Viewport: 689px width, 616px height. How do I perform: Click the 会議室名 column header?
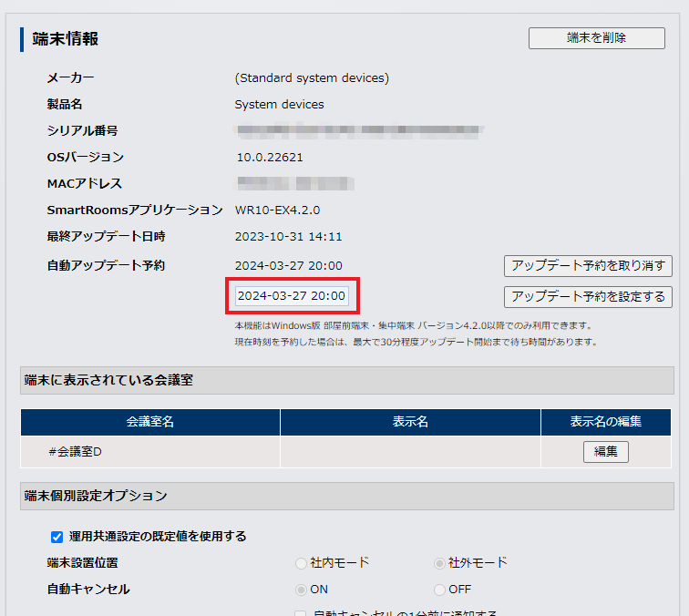(x=150, y=422)
